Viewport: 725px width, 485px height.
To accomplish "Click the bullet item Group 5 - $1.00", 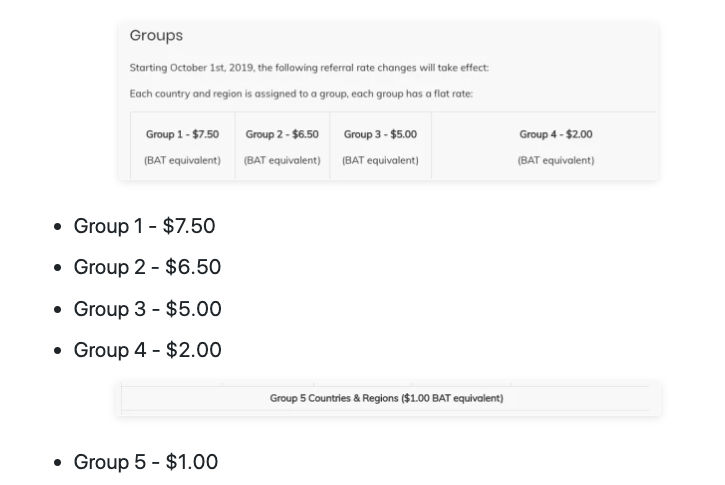I will (x=146, y=462).
